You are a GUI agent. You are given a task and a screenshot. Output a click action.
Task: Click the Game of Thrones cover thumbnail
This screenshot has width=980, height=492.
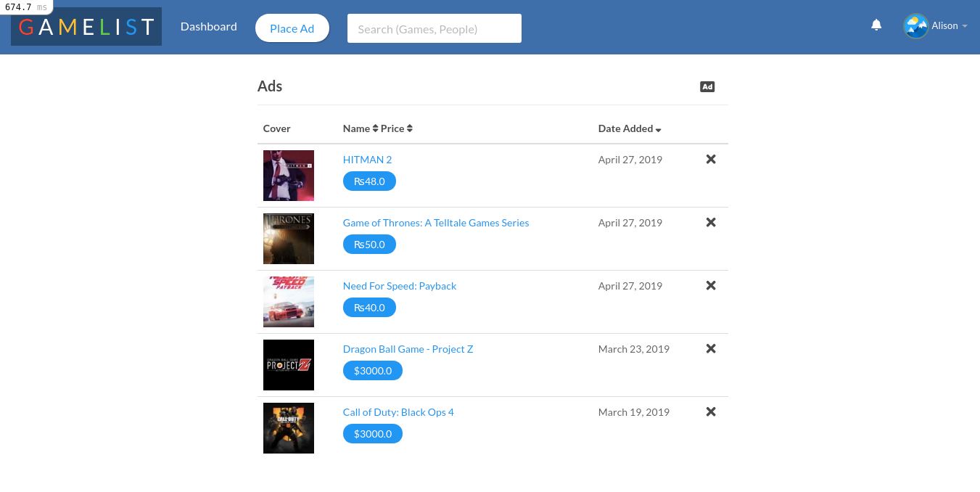coord(289,239)
